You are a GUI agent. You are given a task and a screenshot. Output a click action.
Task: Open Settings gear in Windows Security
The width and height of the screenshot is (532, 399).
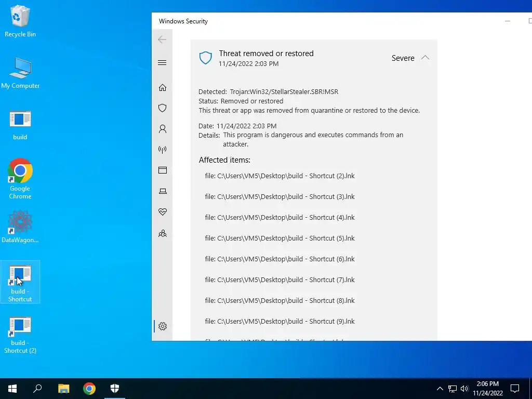(163, 326)
